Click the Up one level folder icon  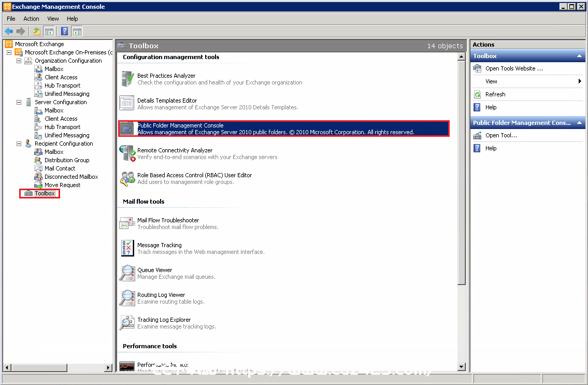(x=37, y=31)
